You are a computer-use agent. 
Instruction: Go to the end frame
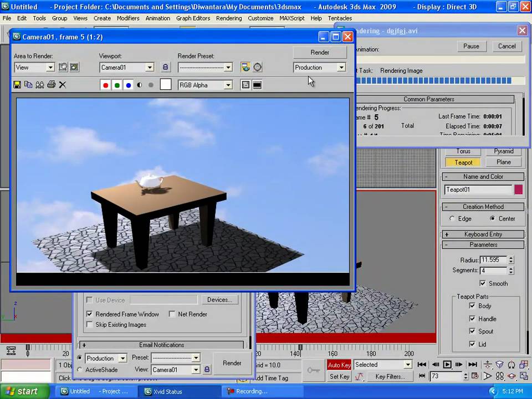click(x=472, y=365)
